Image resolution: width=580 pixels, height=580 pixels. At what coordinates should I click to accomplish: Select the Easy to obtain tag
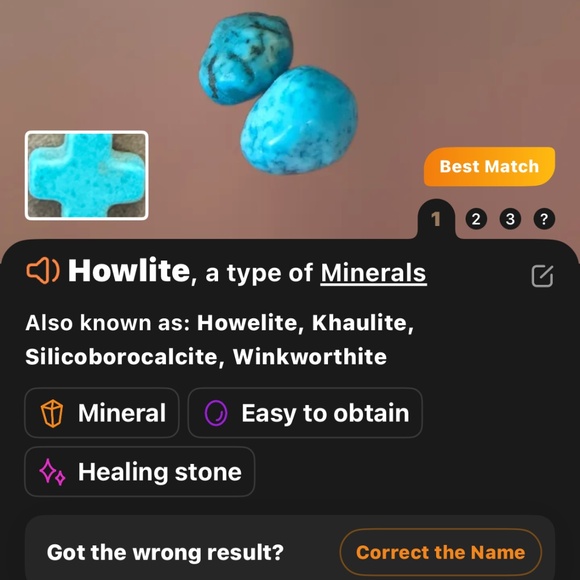click(305, 413)
